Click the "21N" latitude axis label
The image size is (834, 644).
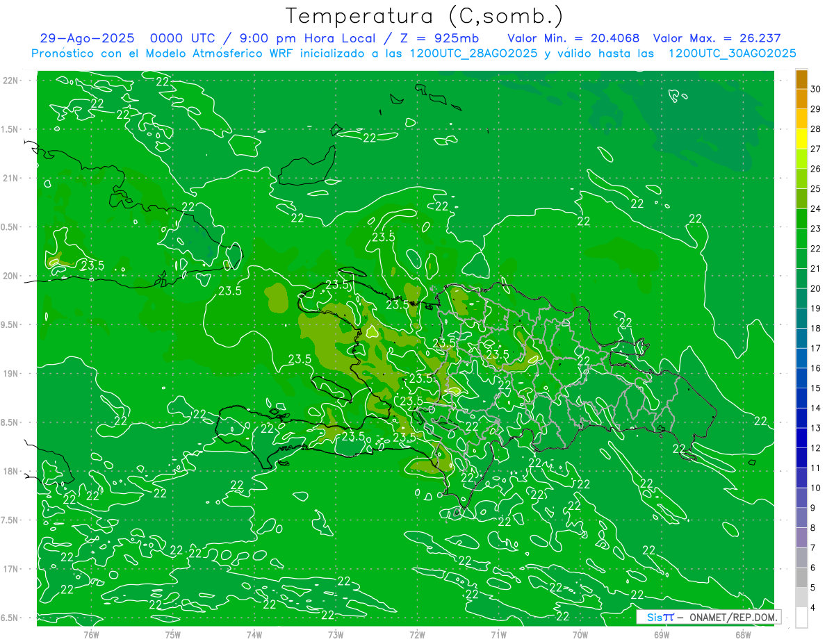click(x=11, y=179)
